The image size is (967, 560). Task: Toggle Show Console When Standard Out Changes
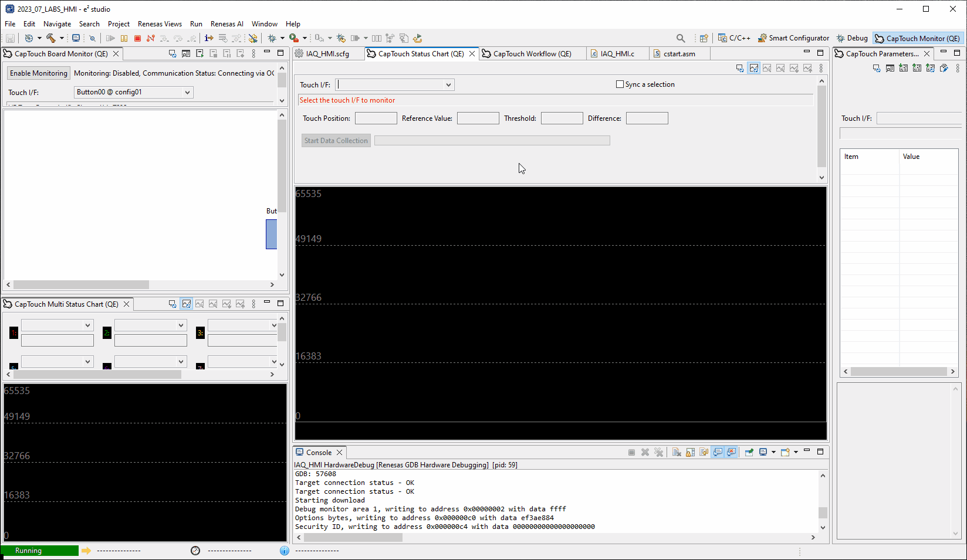718,452
